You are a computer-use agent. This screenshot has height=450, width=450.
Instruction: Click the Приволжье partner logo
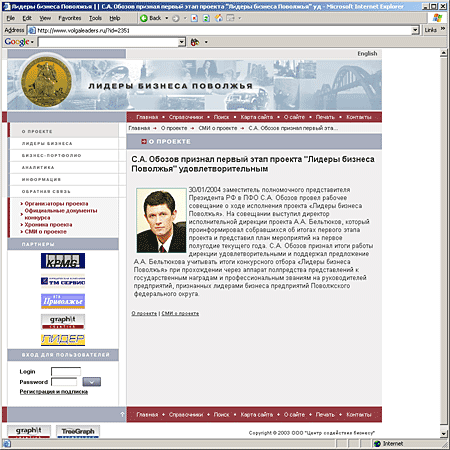[63, 301]
